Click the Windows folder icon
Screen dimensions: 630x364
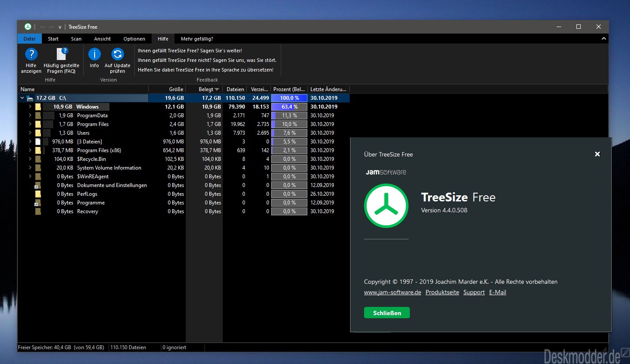tap(38, 107)
